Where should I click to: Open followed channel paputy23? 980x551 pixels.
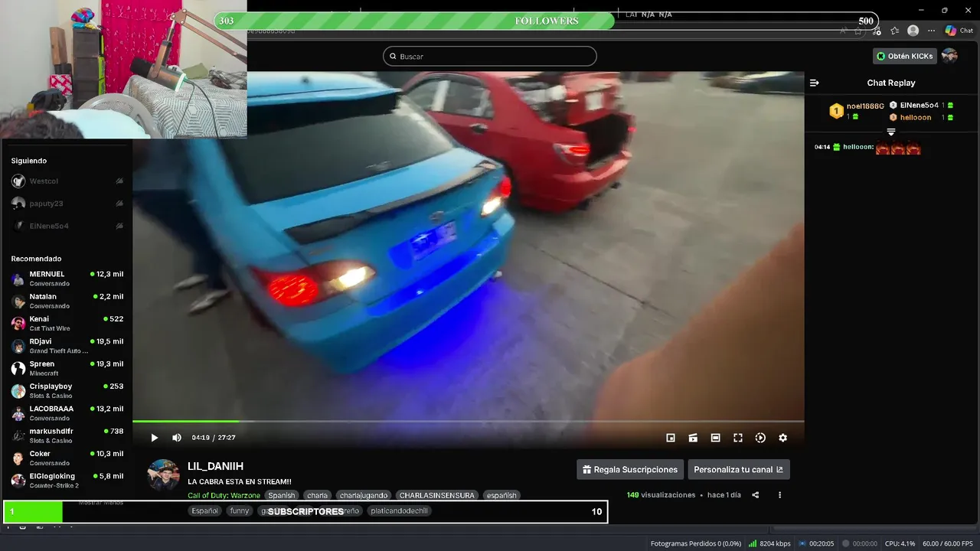pos(67,204)
